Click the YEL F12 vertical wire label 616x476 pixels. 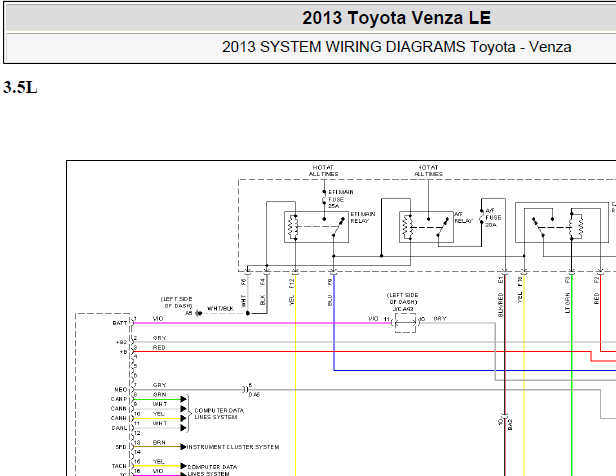292,293
